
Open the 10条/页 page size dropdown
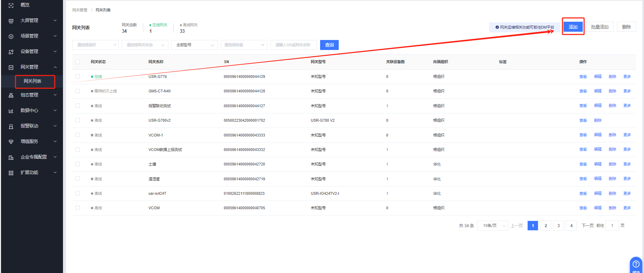click(x=492, y=225)
